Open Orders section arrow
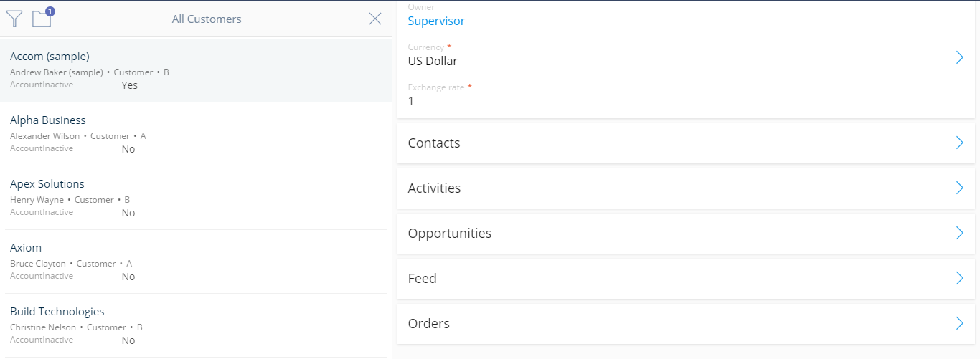The image size is (980, 359). (x=959, y=323)
